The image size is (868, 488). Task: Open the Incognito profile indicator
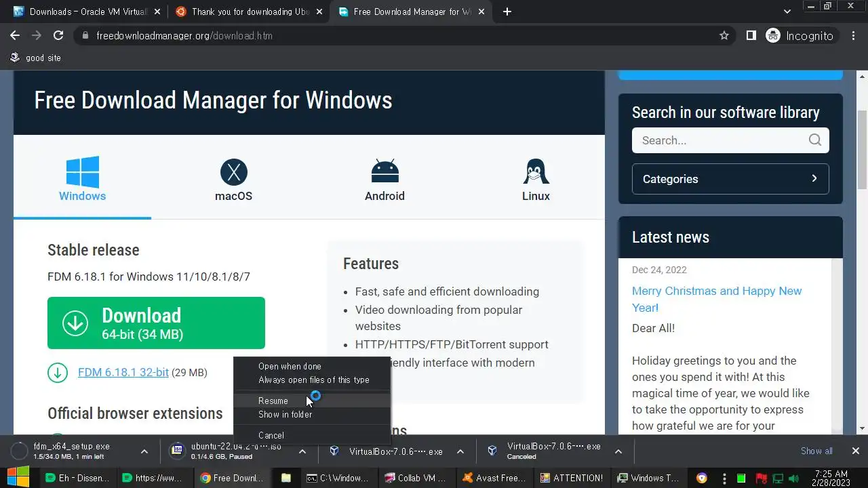pos(800,36)
